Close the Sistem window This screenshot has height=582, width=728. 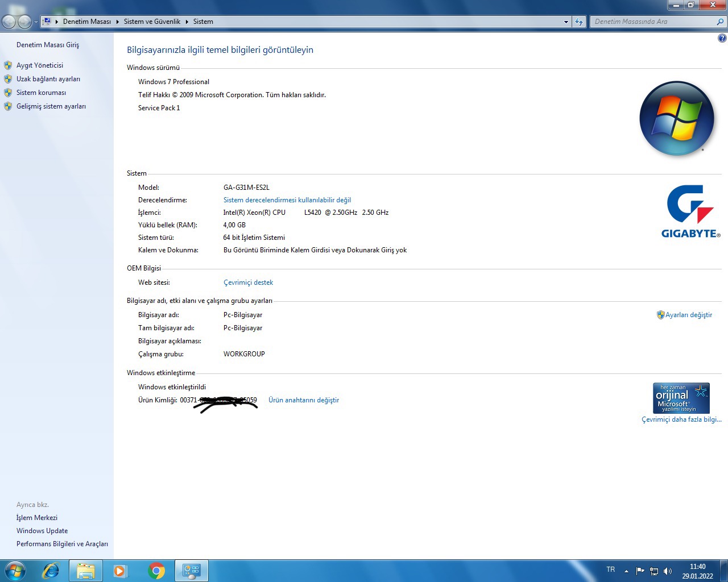[713, 5]
